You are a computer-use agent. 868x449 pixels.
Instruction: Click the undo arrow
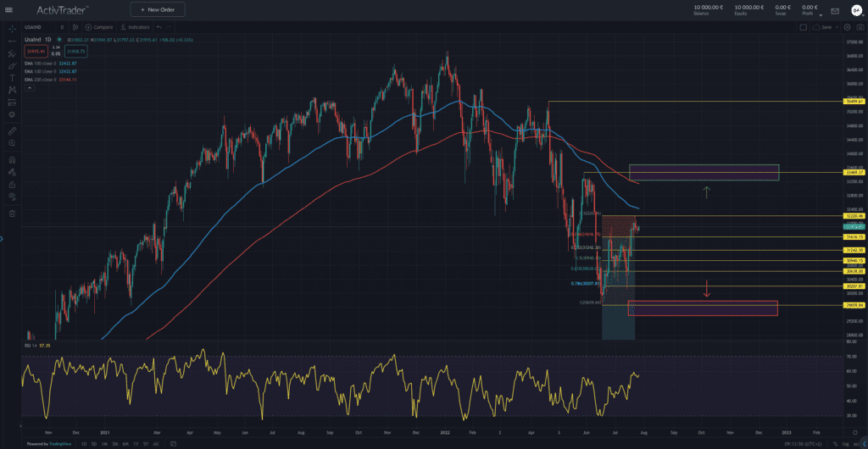[159, 27]
